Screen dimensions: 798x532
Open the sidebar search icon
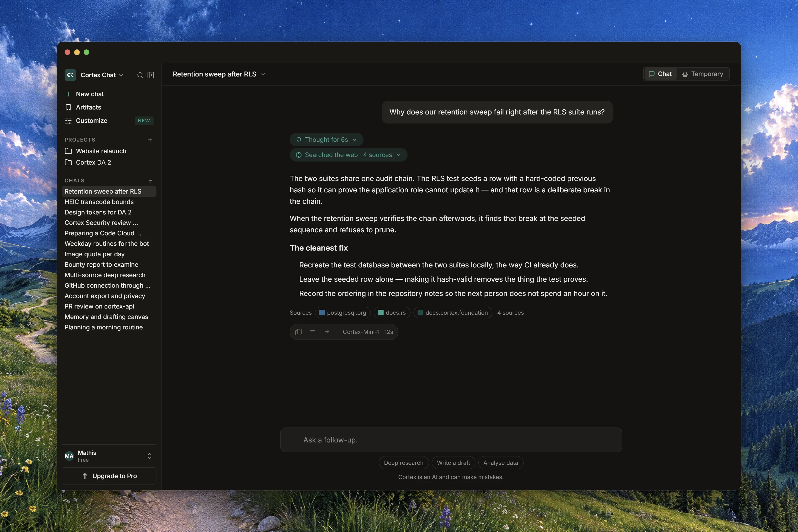point(140,75)
